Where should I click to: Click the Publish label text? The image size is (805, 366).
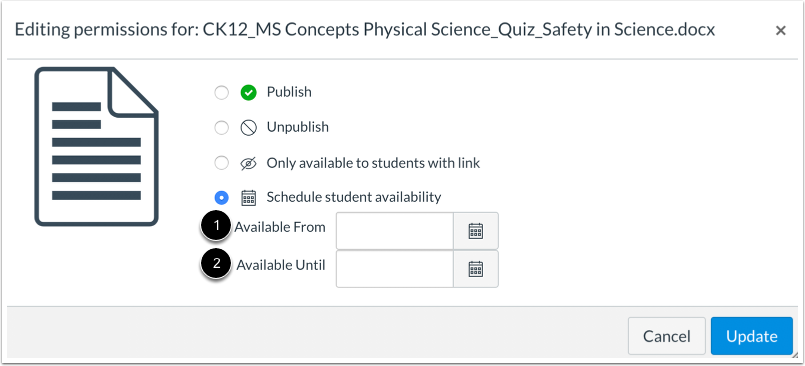(x=289, y=92)
